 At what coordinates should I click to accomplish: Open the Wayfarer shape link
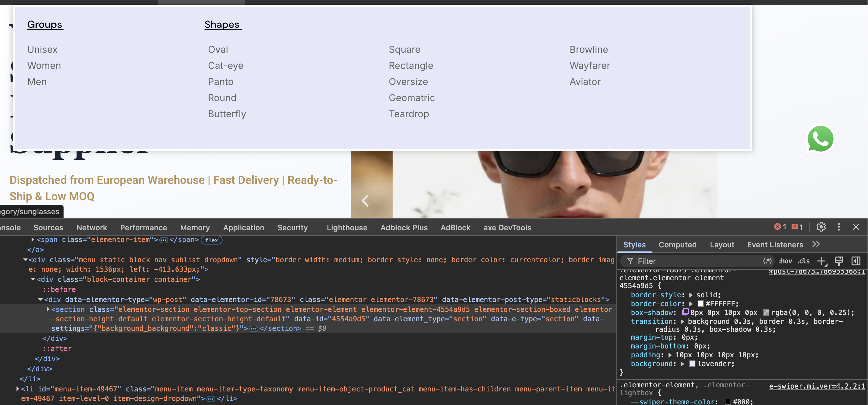(590, 66)
